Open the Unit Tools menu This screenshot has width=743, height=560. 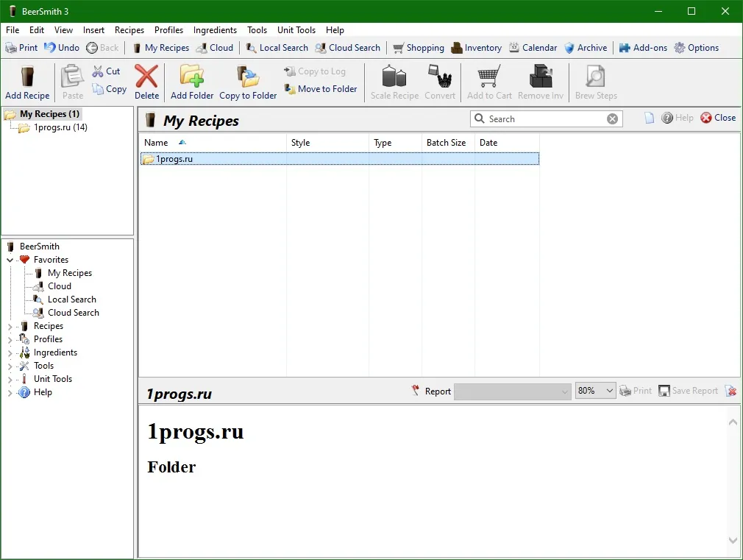(x=296, y=30)
